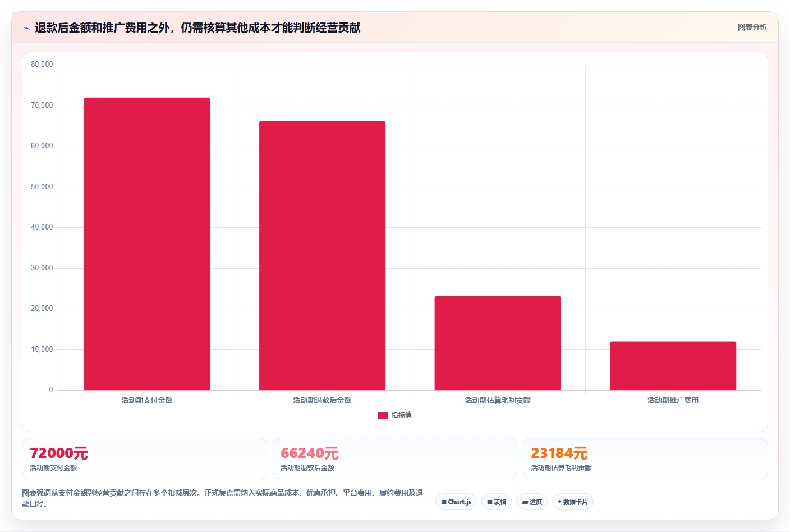The image size is (790, 532).
Task: Click the 20,000 y-axis tick label
Action: pos(42,309)
